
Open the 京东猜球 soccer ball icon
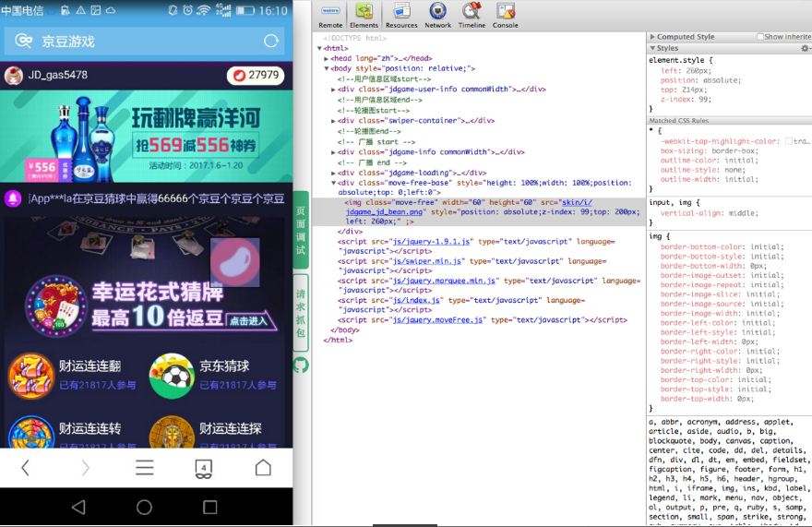[x=172, y=377]
